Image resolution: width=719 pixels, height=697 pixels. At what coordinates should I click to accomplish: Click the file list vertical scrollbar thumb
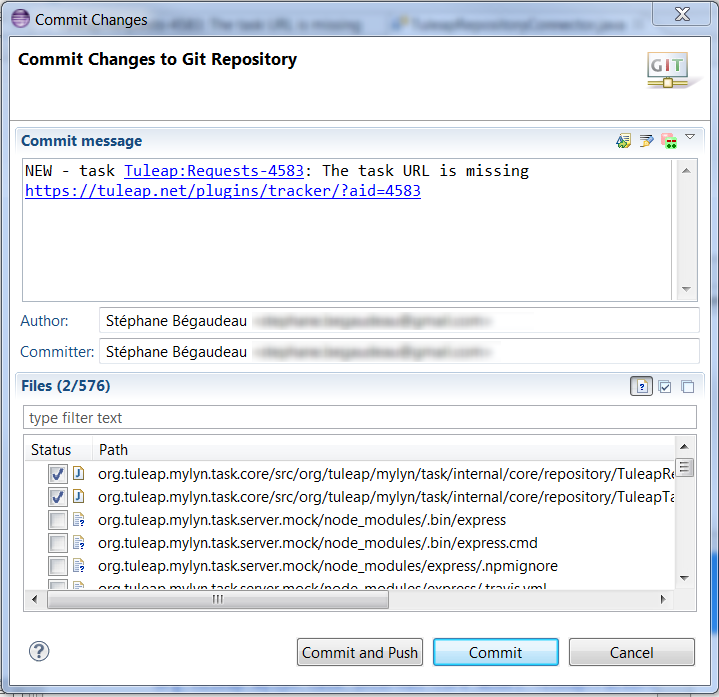point(685,468)
